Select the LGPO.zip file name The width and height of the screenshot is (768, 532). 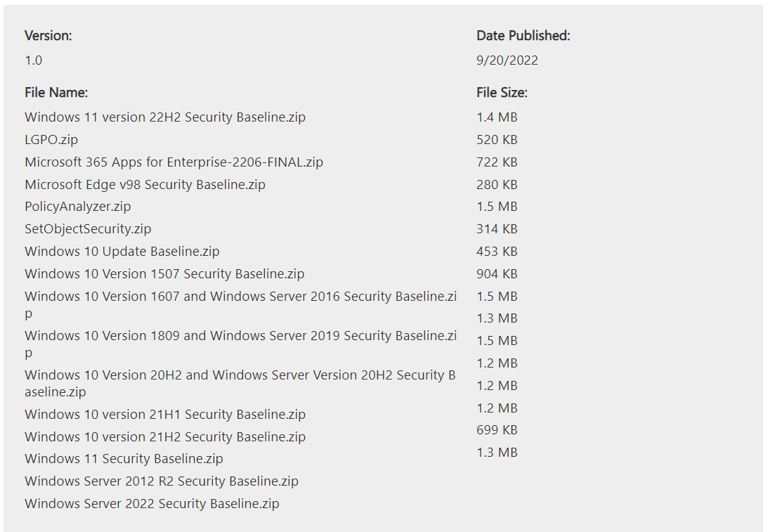coord(51,140)
